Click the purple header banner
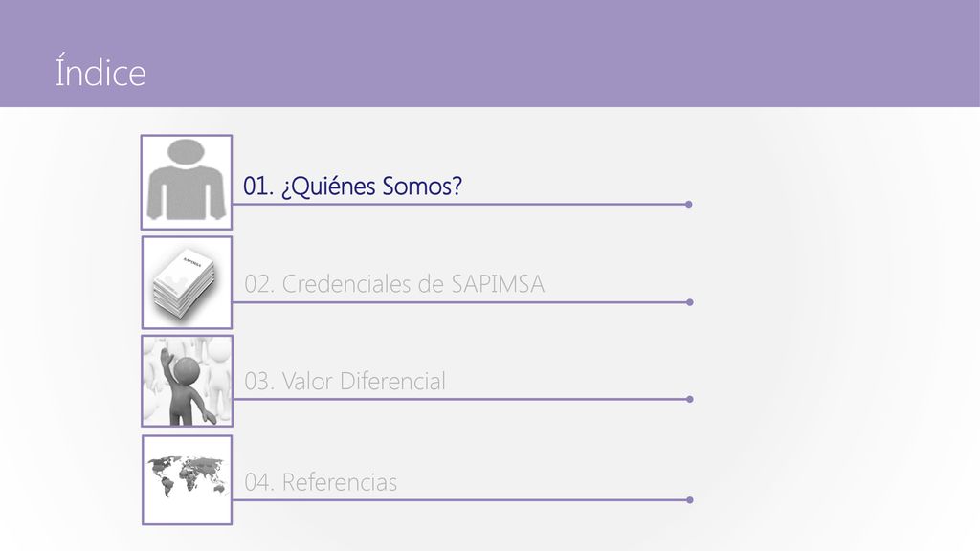The width and height of the screenshot is (980, 551). coord(490,54)
